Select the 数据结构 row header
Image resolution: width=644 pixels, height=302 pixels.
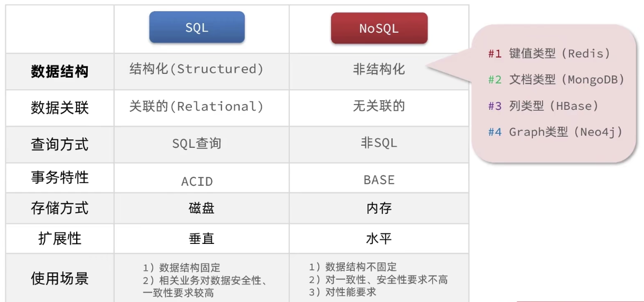tap(60, 72)
